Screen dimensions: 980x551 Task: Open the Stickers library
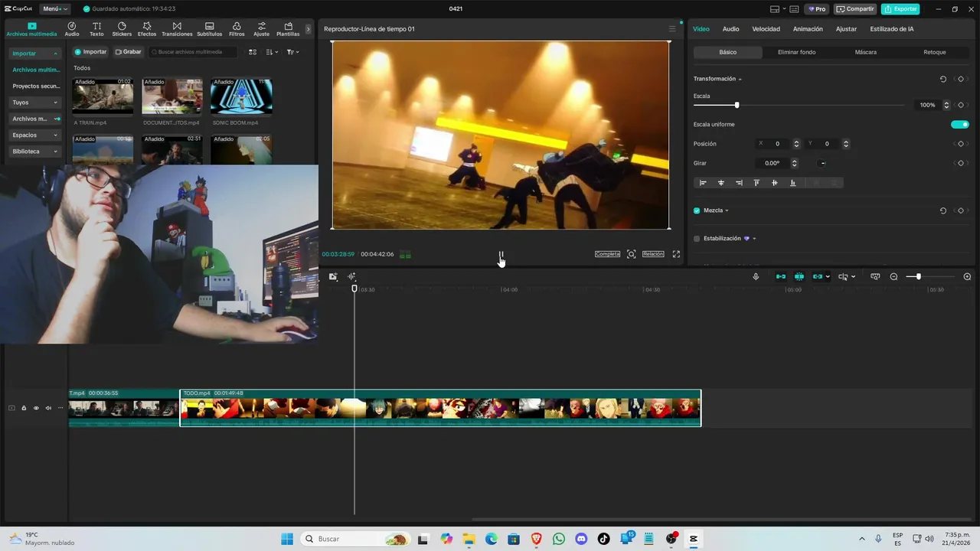click(x=122, y=29)
